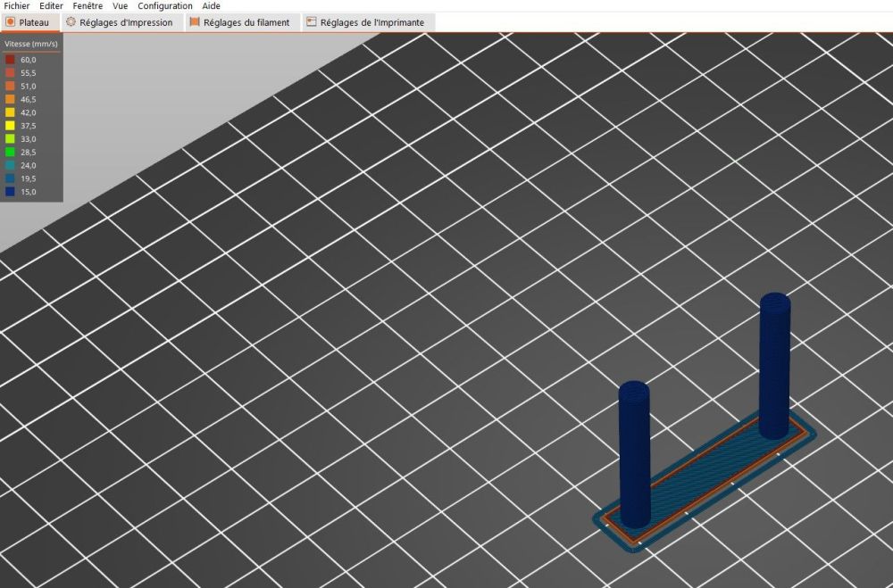893x588 pixels.
Task: Click the 28,5 legend value text
Action: point(29,152)
